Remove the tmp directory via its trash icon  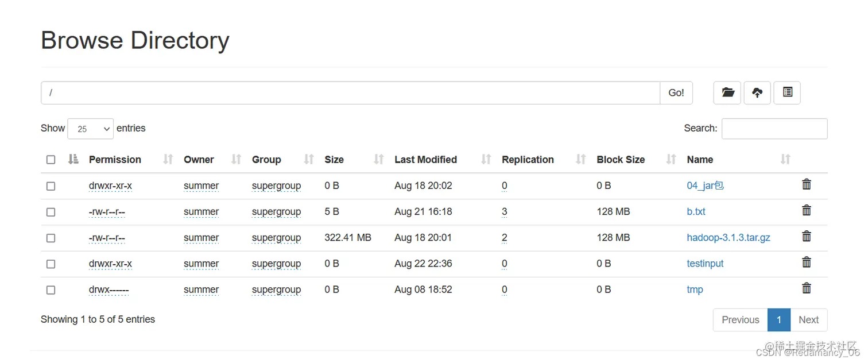click(x=807, y=288)
